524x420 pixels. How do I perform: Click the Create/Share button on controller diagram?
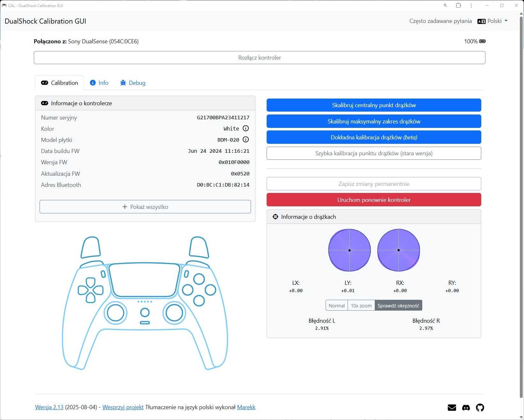click(103, 274)
